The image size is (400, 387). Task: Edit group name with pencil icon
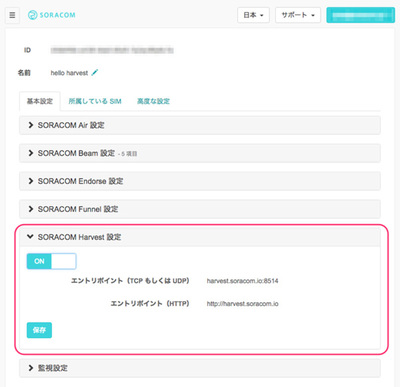coord(95,72)
